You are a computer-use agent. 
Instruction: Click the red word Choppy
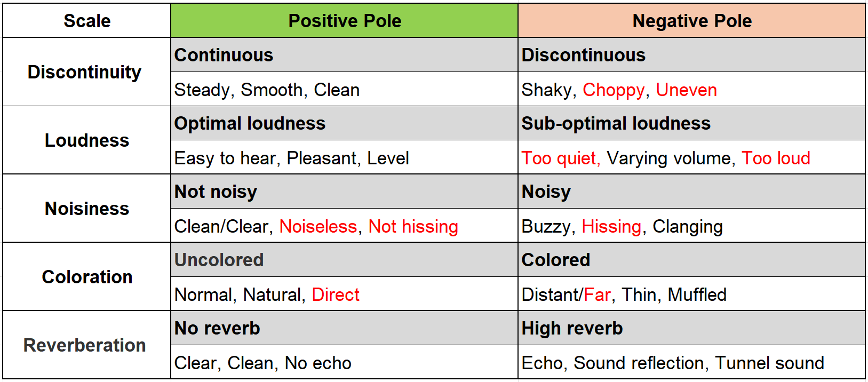614,90
